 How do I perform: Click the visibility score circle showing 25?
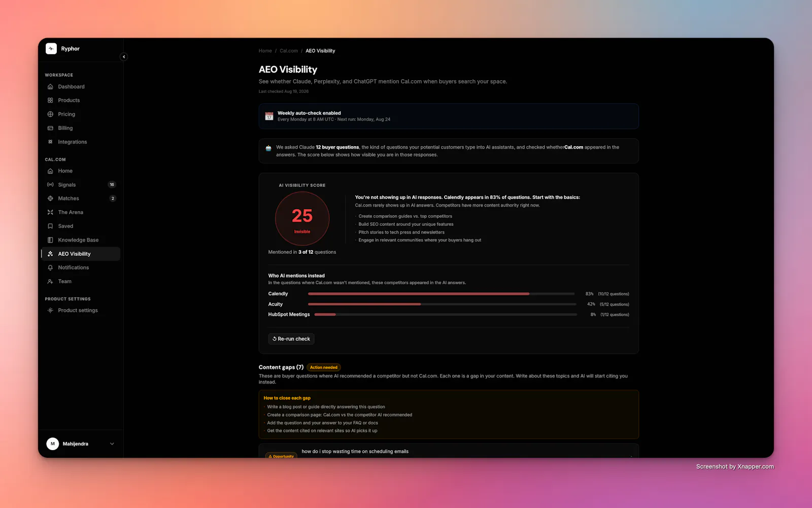click(x=302, y=219)
